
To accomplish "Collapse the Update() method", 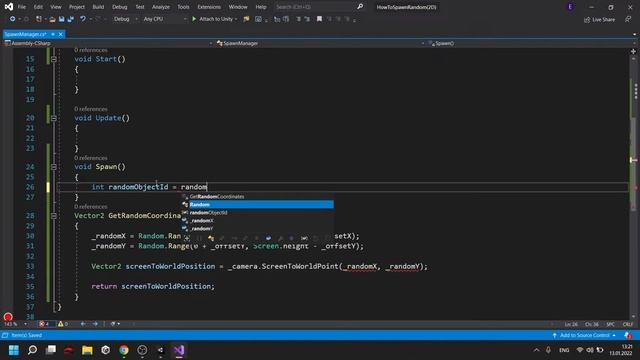I will pos(53,118).
